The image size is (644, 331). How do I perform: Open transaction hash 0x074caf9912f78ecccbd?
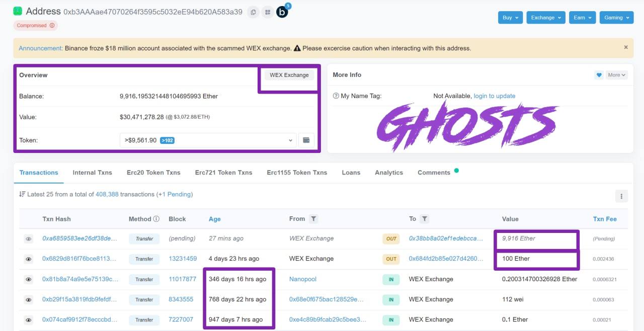80,319
